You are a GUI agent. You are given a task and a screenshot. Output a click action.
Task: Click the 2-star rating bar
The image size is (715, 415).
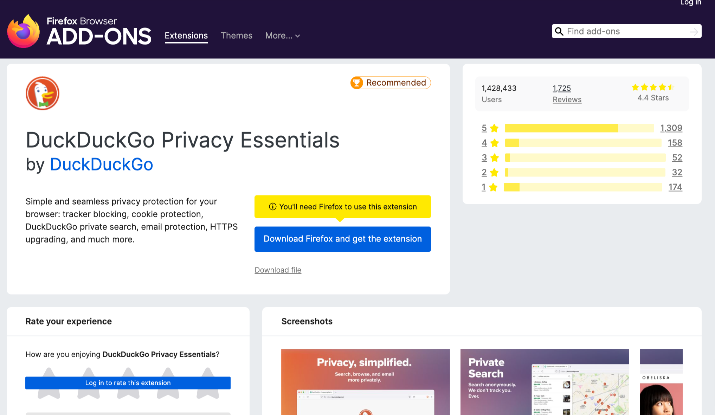coord(585,173)
